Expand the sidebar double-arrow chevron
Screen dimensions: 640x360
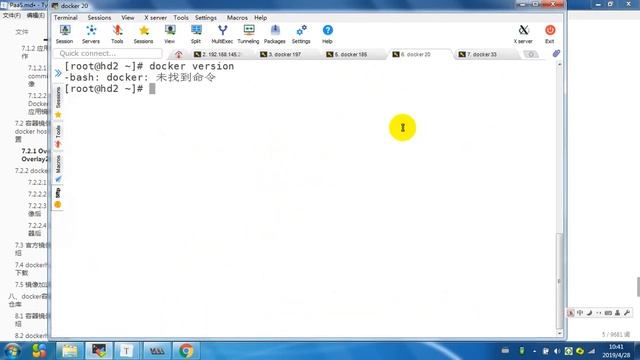[x=58, y=73]
